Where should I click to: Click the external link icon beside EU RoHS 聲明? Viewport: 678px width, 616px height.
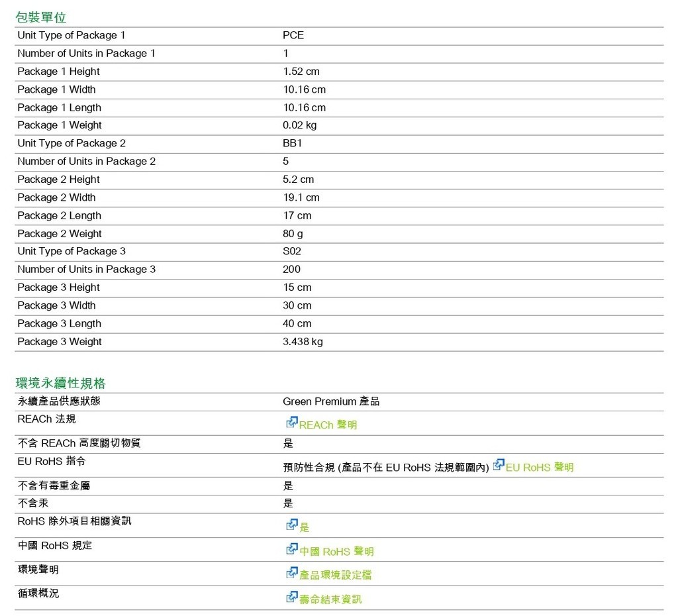coord(499,465)
